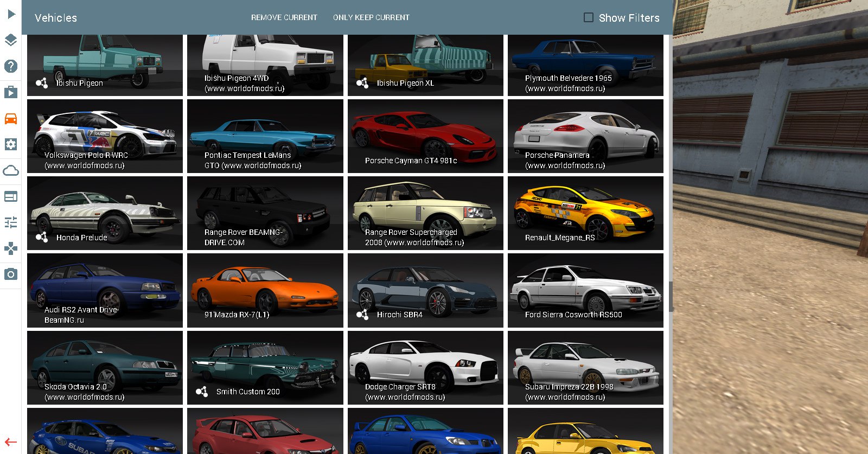Image resolution: width=868 pixels, height=454 pixels.
Task: Click the play icon in sidebar
Action: (11, 14)
